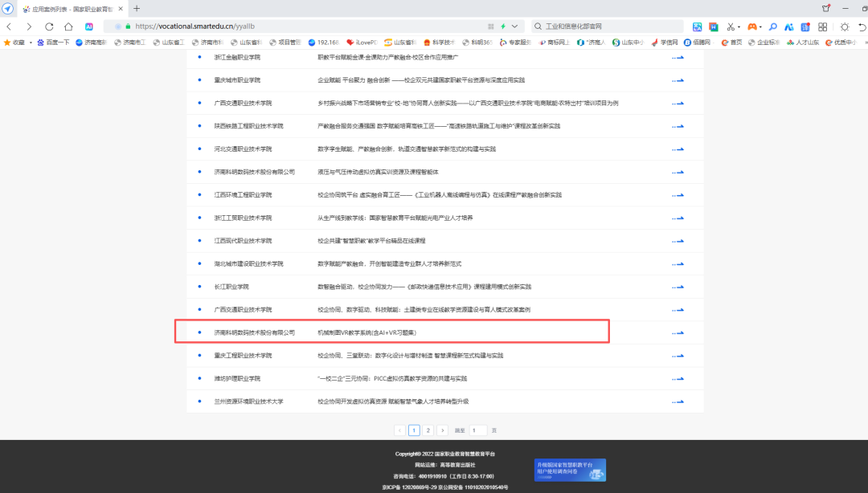Focus the 工业和信息化部官网 search box
Viewport: 868px width, 493px height.
609,26
